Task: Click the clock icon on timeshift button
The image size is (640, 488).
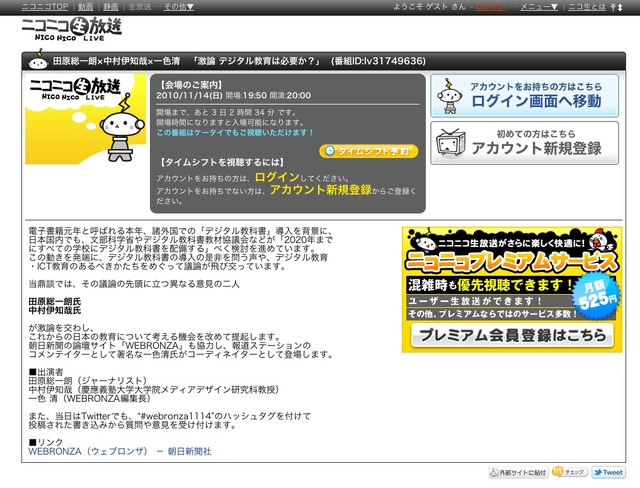Action: point(329,151)
